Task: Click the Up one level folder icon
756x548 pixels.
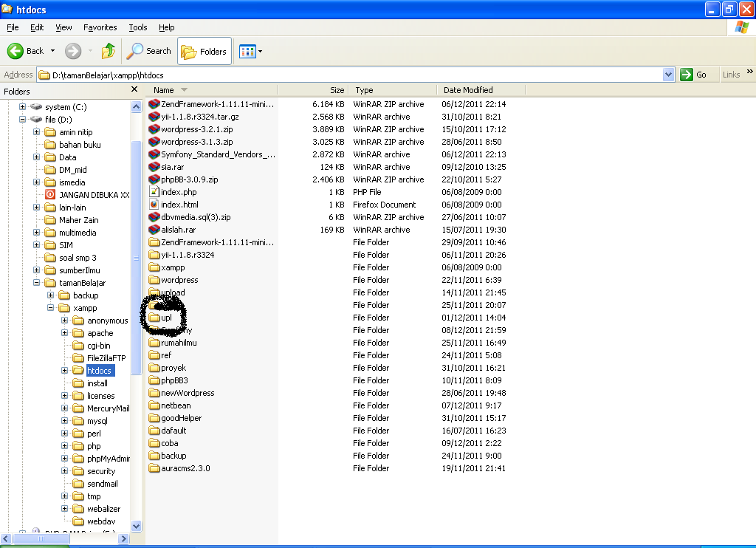Action: [109, 51]
